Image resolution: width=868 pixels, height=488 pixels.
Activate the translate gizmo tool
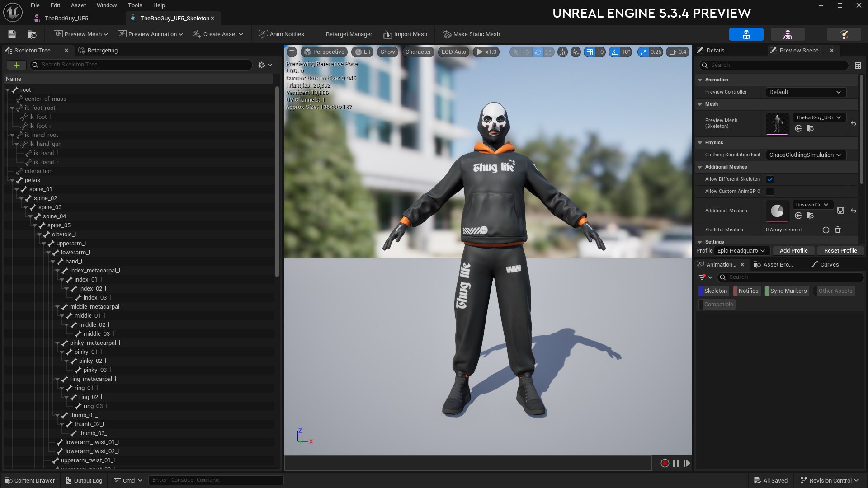coord(527,52)
